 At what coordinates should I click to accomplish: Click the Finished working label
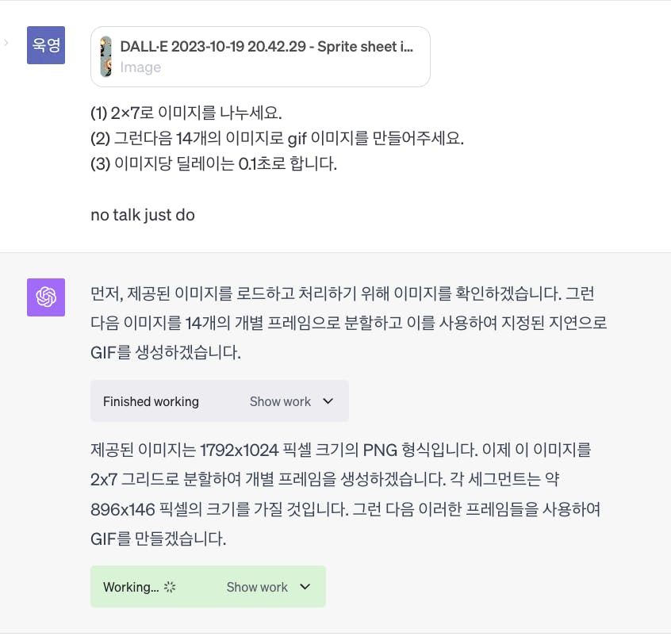(x=151, y=401)
